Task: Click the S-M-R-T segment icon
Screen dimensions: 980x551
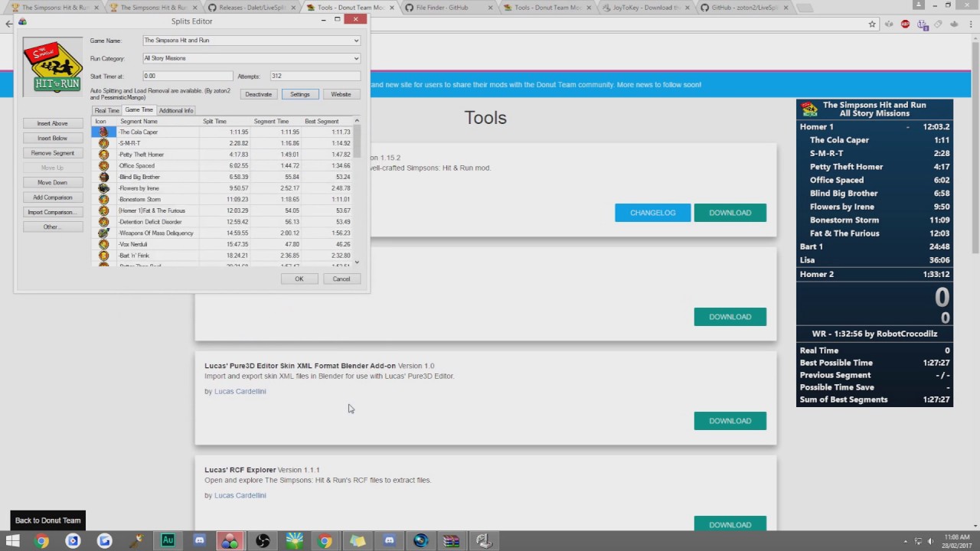Action: (103, 143)
